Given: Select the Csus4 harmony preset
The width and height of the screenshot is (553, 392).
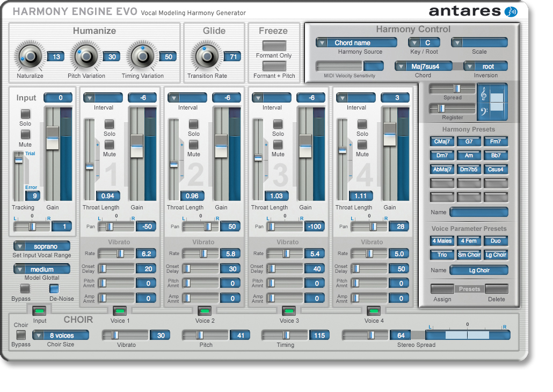Looking at the screenshot, I should click(496, 169).
